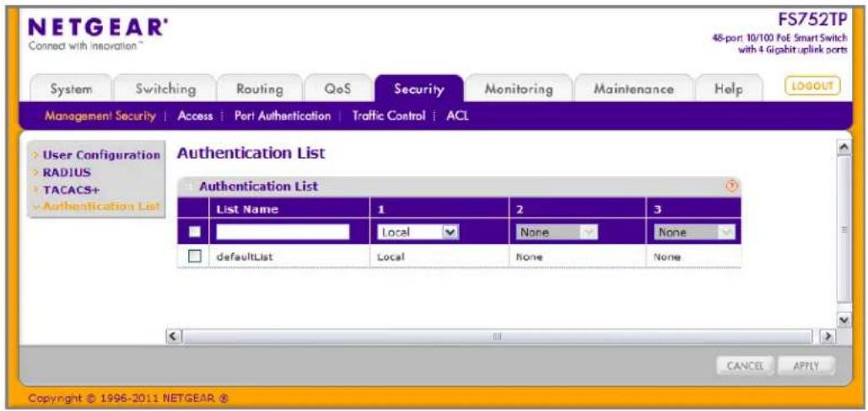The image size is (868, 411).
Task: Open Management Security submenu
Action: click(x=100, y=116)
